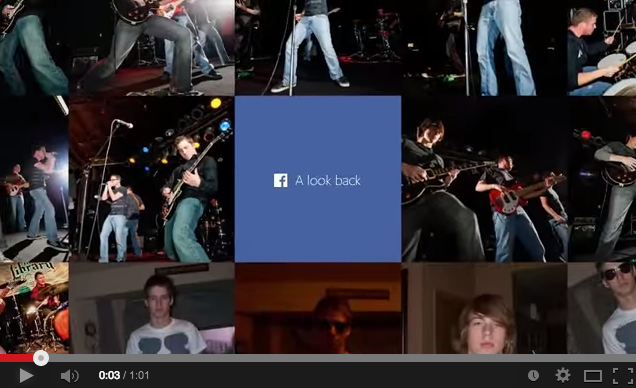Click the dark photo of the man in sunglasses
The image size is (636, 388).
coord(318,308)
